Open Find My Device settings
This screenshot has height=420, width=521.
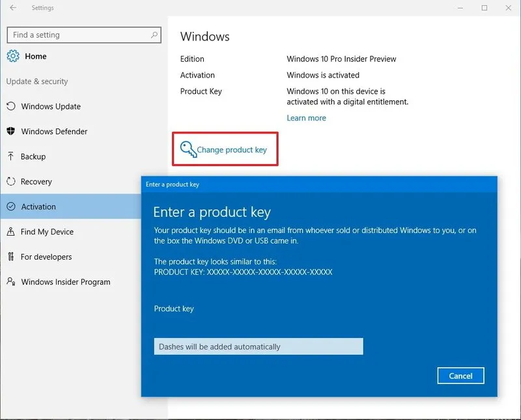point(47,232)
